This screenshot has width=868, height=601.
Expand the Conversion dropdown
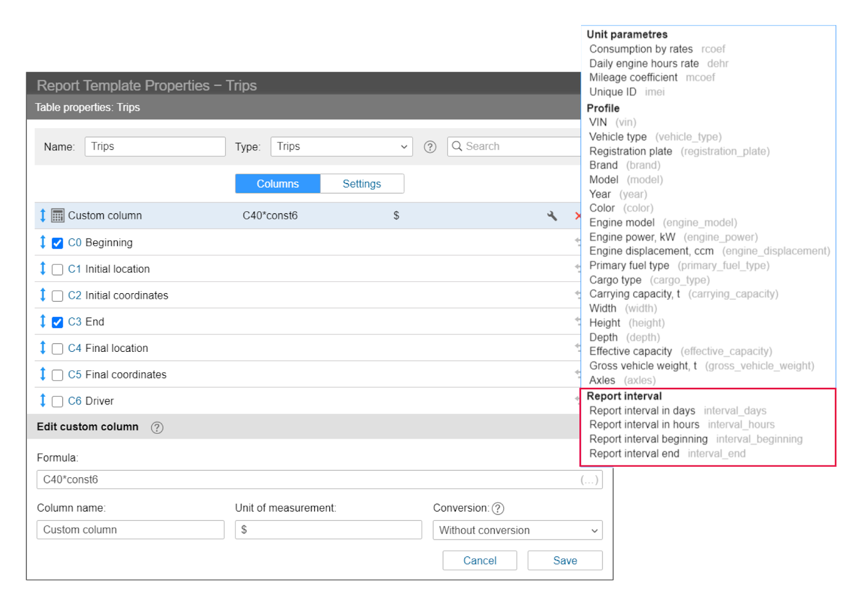click(x=517, y=530)
